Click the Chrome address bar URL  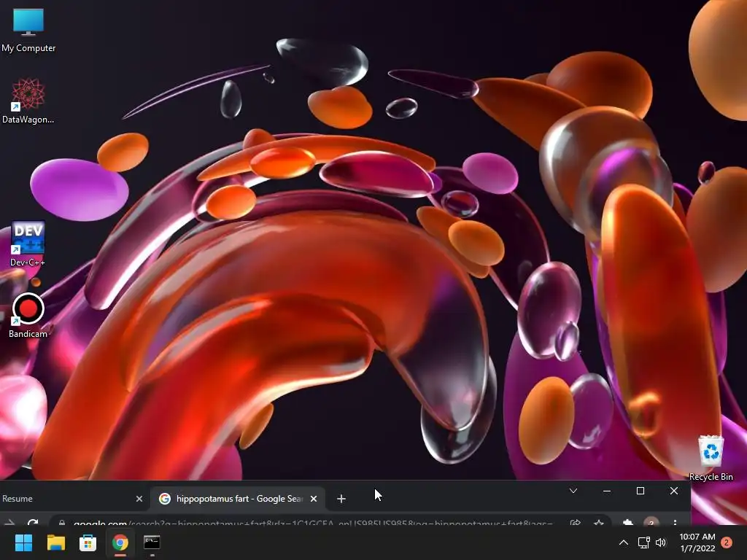pos(313,523)
